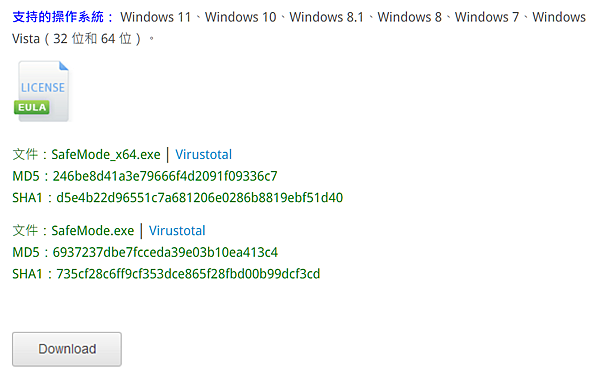Viewport: 600px width, 378px height.
Task: Click the SafeMode.exe file name
Action: coord(93,231)
